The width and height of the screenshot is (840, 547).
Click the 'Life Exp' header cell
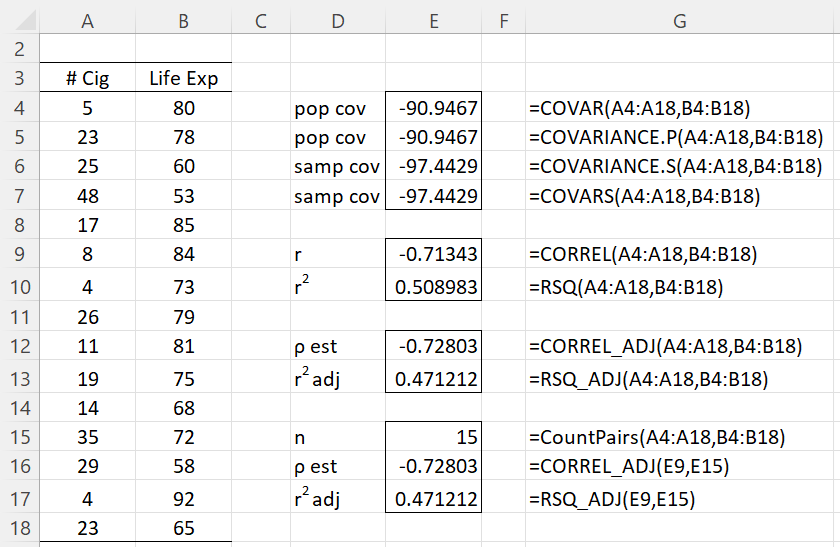coord(184,78)
